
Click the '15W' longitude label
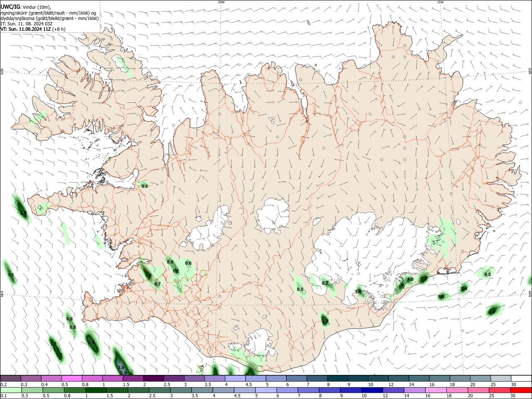click(440, 2)
